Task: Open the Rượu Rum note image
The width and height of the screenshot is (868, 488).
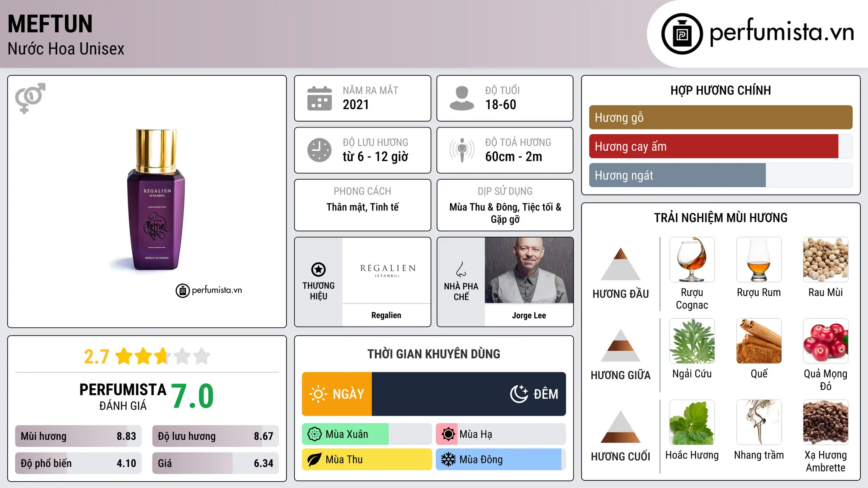Action: tap(759, 260)
